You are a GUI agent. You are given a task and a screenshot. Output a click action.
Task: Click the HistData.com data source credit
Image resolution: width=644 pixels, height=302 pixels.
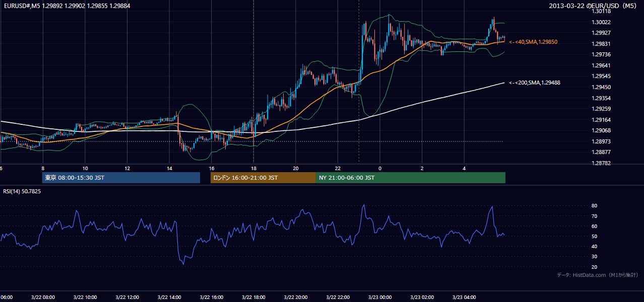click(x=598, y=275)
